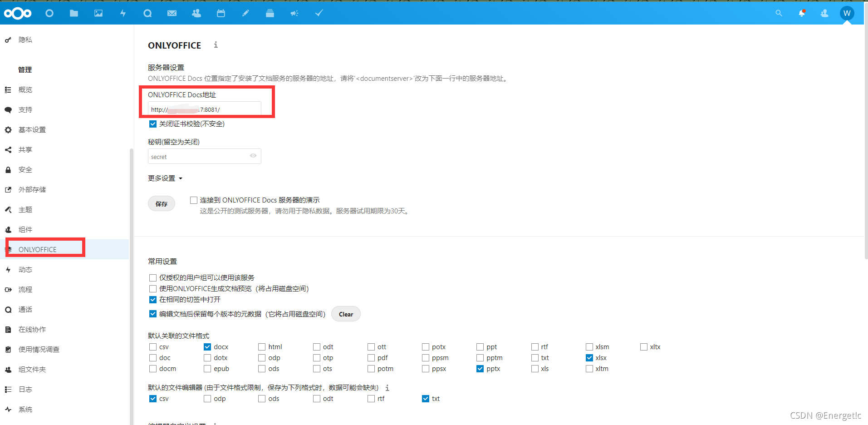This screenshot has height=425, width=868.
Task: Expand the 更多设置 more settings dropdown
Action: 165,178
